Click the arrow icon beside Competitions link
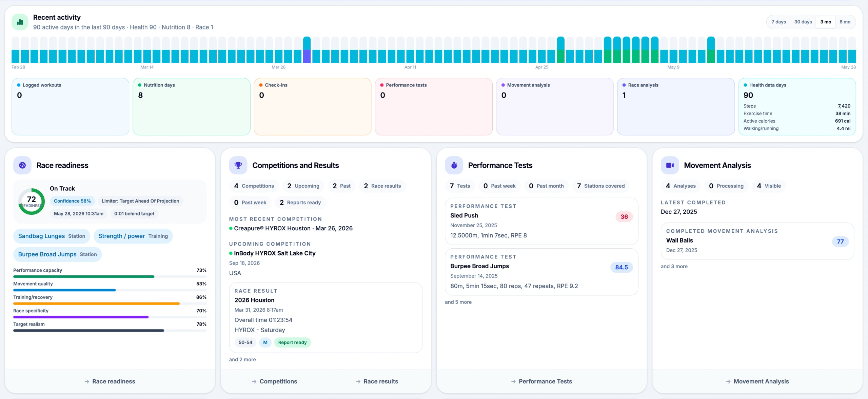Viewport: 868px width, 399px height. tap(254, 382)
